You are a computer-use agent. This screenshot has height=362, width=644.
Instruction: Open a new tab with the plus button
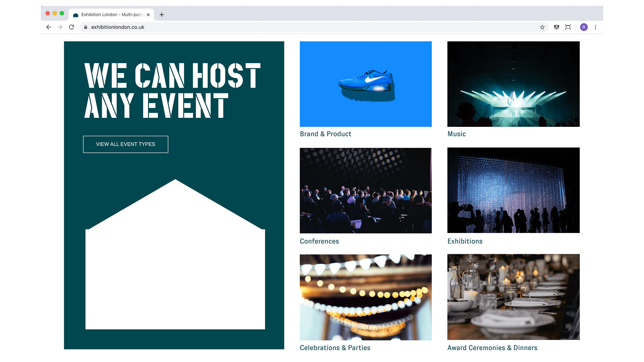tap(162, 15)
